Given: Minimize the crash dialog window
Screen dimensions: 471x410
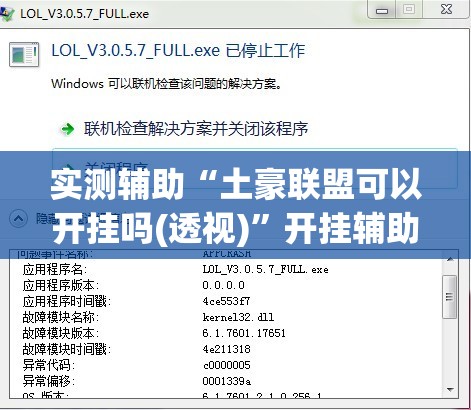Looking at the screenshot, I should [382, 10].
